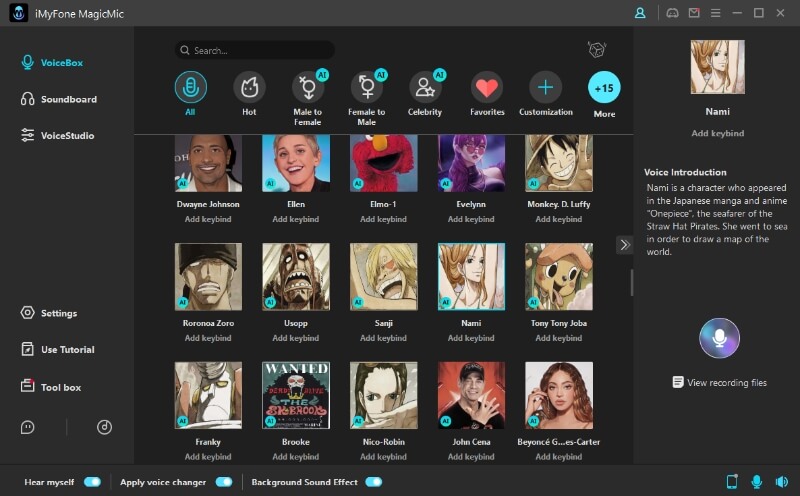800x496 pixels.
Task: Click the phone device icon in bottom bar
Action: click(732, 482)
